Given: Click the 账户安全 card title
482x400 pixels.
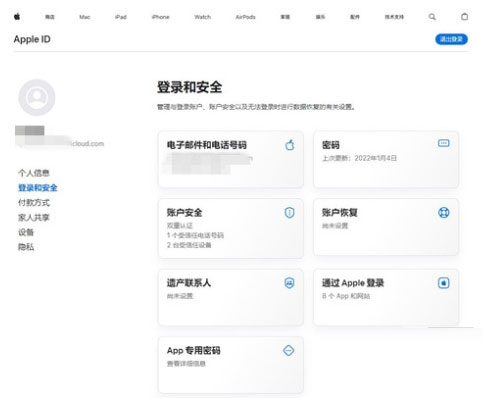Looking at the screenshot, I should [x=184, y=213].
